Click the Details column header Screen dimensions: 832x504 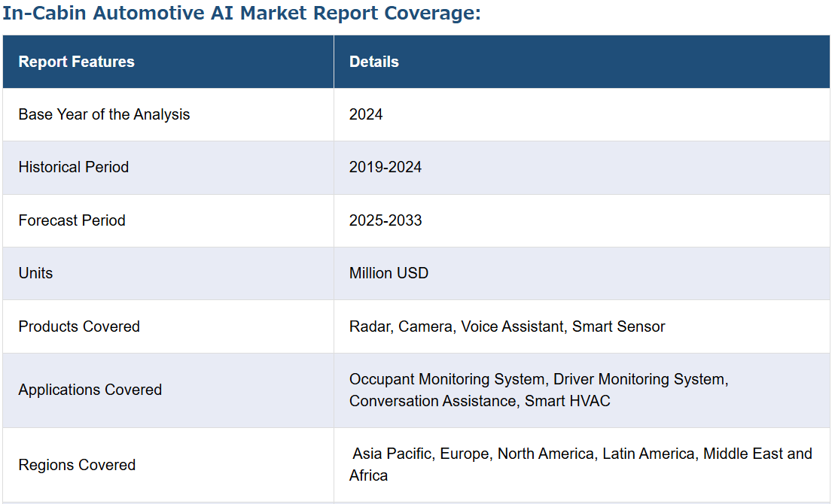click(x=373, y=62)
